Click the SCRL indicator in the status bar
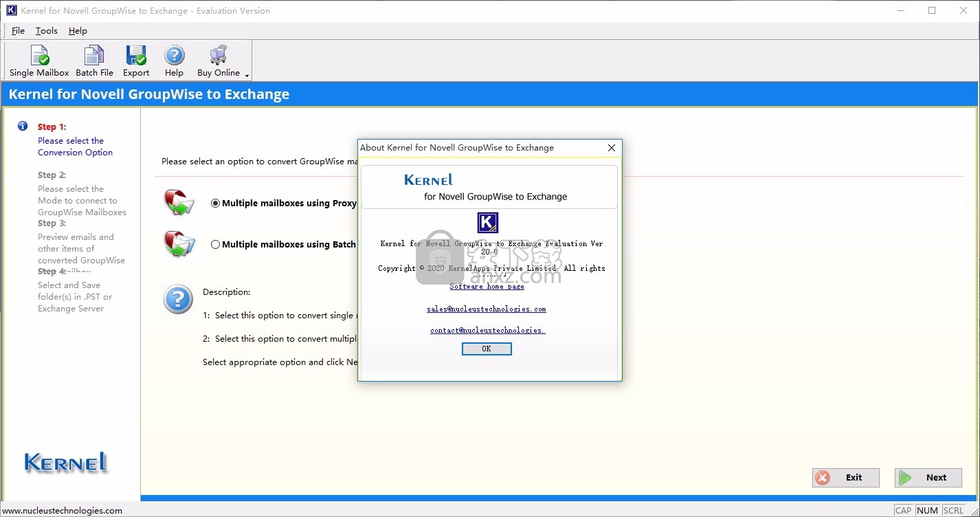980x517 pixels. [953, 510]
